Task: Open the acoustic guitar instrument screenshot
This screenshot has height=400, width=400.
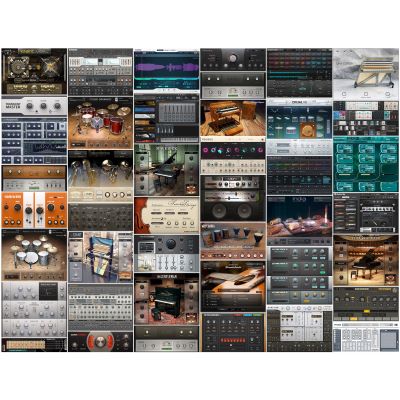Action: (x=233, y=287)
